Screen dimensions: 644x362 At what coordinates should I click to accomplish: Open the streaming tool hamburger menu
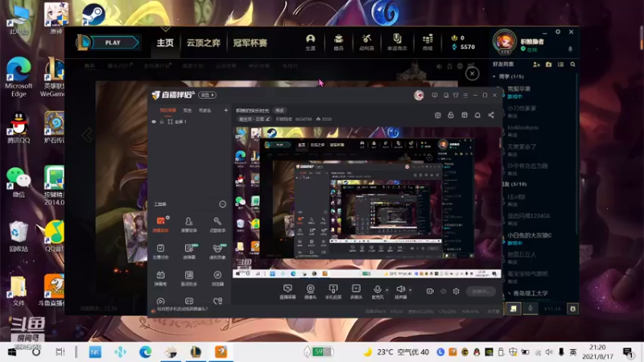coord(465,95)
